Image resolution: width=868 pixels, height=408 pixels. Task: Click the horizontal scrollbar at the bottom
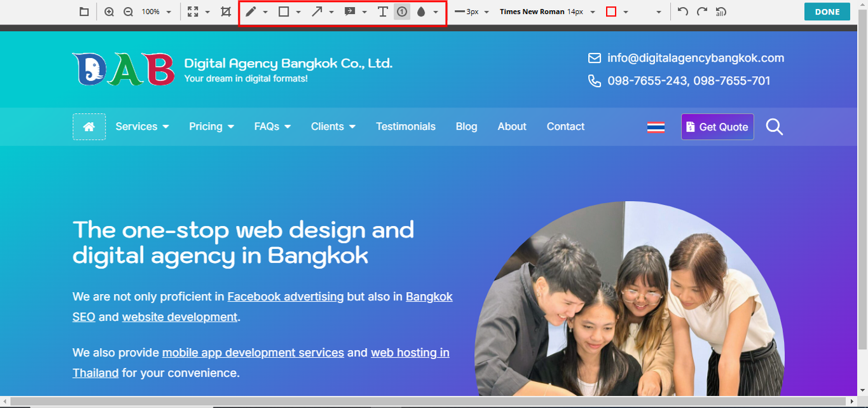coord(430,401)
